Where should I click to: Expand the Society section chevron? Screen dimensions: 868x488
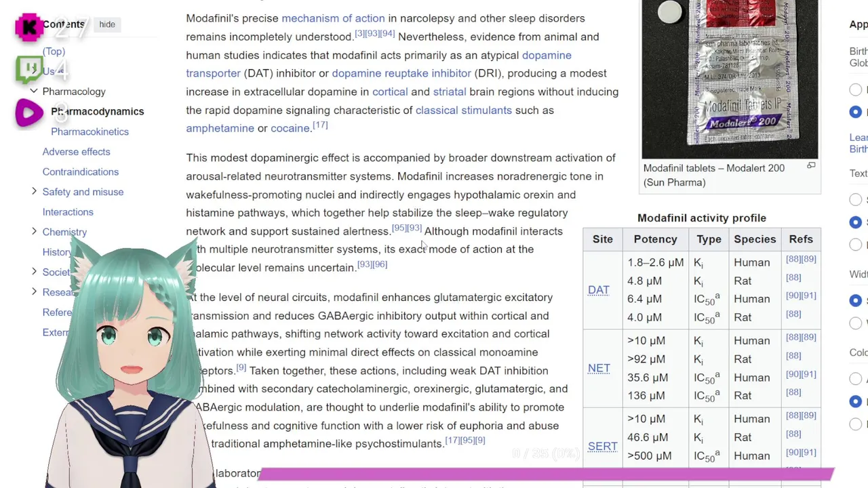pos(34,272)
